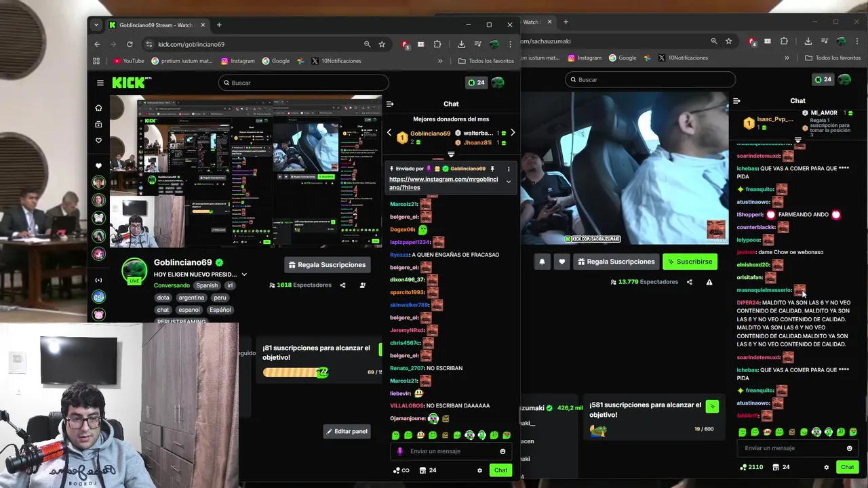868x488 pixels.
Task: Open extensions puzzle icon in left Chrome window
Action: click(x=437, y=44)
